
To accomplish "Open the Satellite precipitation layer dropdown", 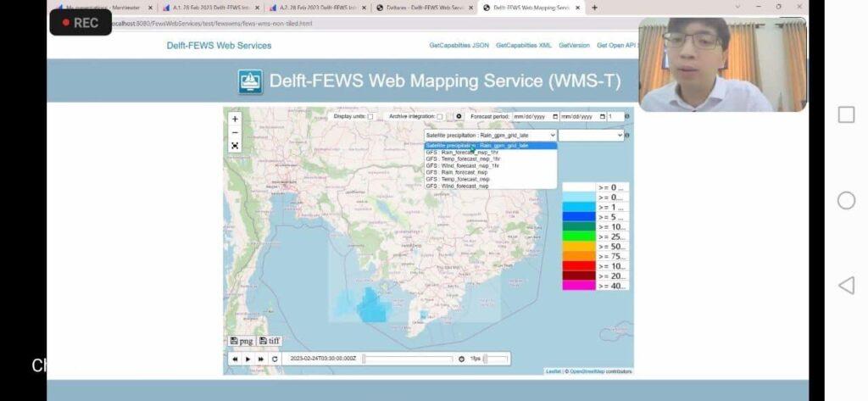I will point(491,135).
